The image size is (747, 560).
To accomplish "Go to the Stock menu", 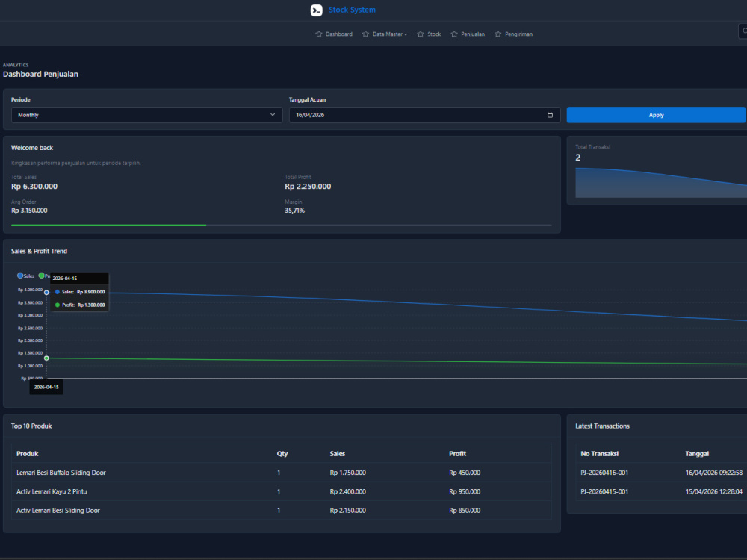I will tap(434, 34).
